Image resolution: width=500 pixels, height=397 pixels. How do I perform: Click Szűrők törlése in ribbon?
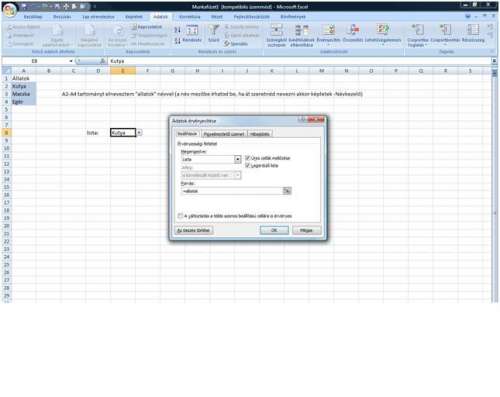pos(241,27)
